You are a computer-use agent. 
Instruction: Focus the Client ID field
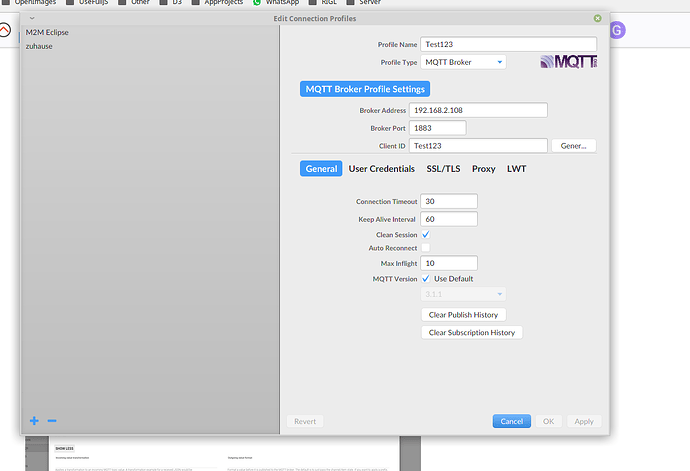(x=478, y=146)
